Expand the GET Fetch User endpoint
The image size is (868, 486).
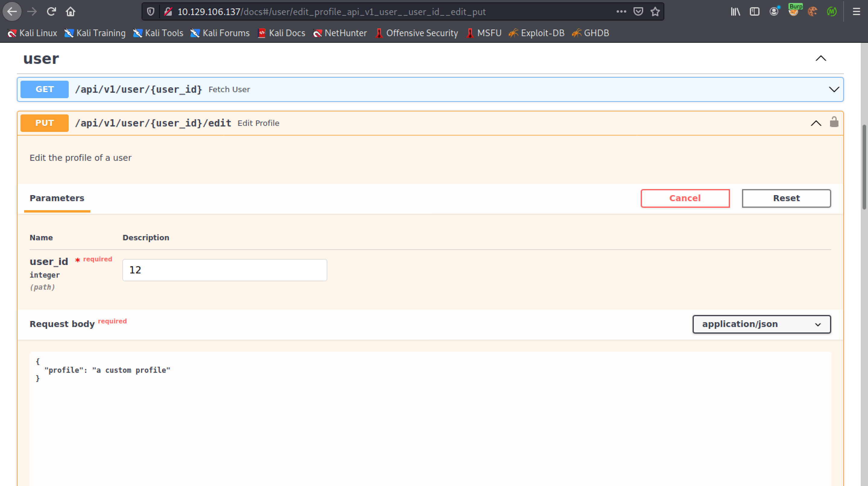(834, 89)
